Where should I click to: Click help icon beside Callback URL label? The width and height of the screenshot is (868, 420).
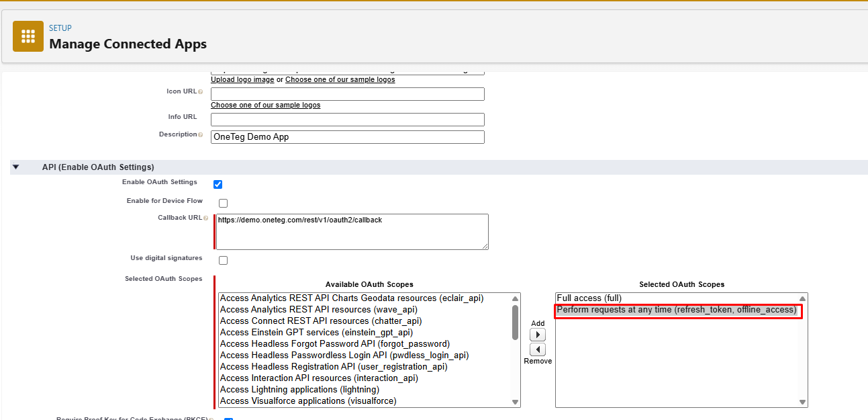point(205,218)
